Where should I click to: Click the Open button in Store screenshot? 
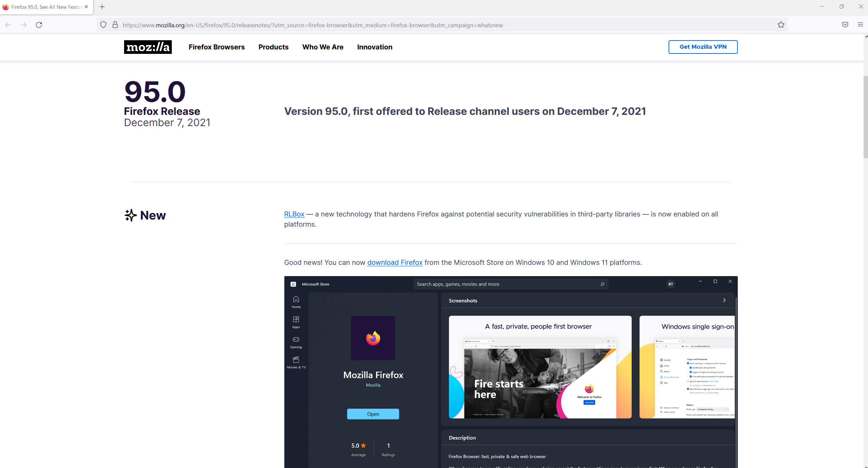point(373,414)
